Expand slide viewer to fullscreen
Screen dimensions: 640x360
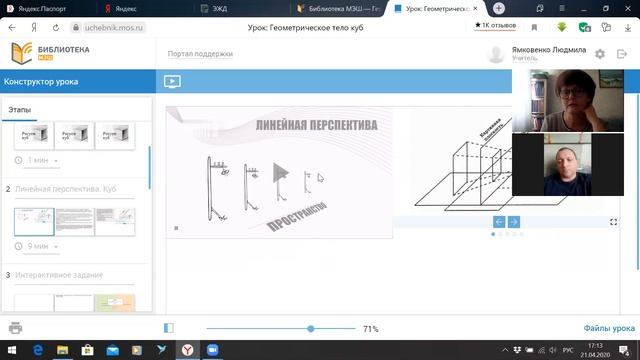point(613,222)
